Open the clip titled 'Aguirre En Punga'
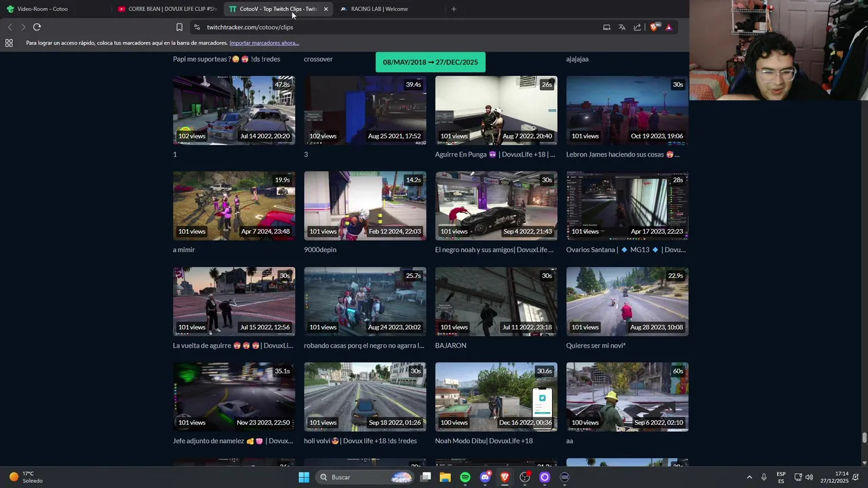This screenshot has height=488, width=868. (495, 155)
